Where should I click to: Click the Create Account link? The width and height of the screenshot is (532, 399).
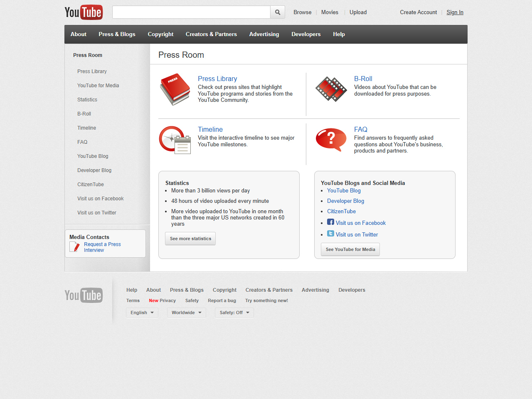pos(419,12)
